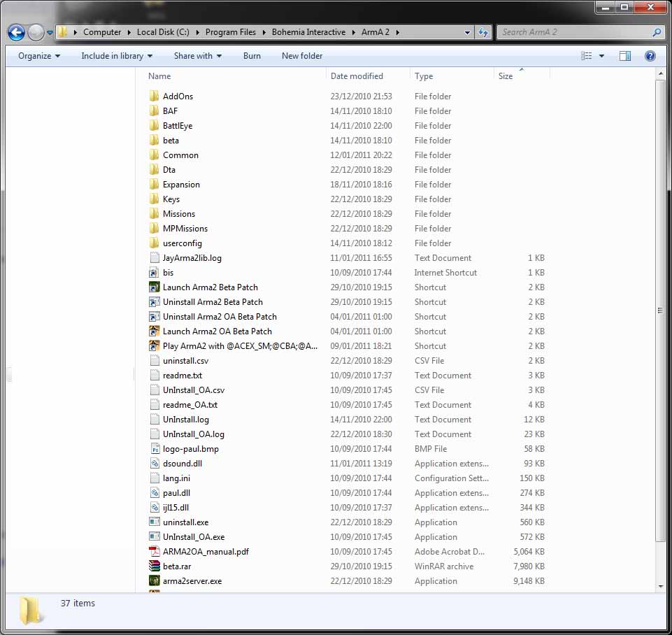Click the Burn toolbar button
672x635 pixels.
click(x=252, y=56)
